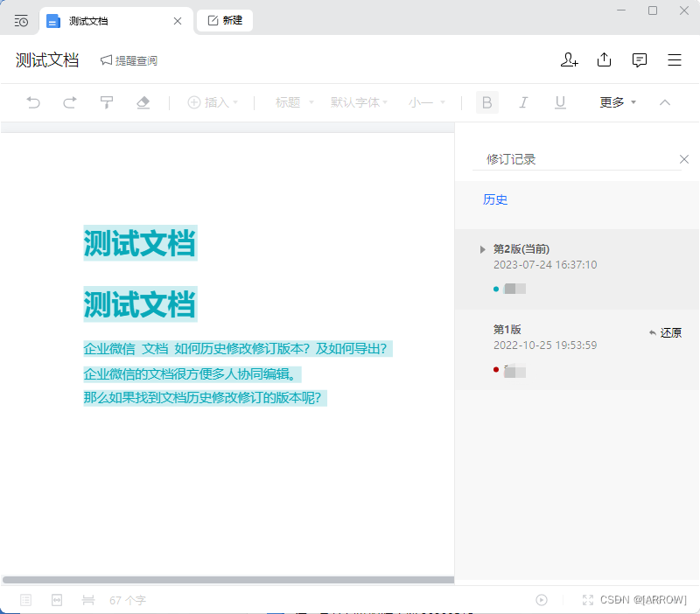The height and width of the screenshot is (614, 700).
Task: Select the 第1版 version entry
Action: tap(577, 350)
